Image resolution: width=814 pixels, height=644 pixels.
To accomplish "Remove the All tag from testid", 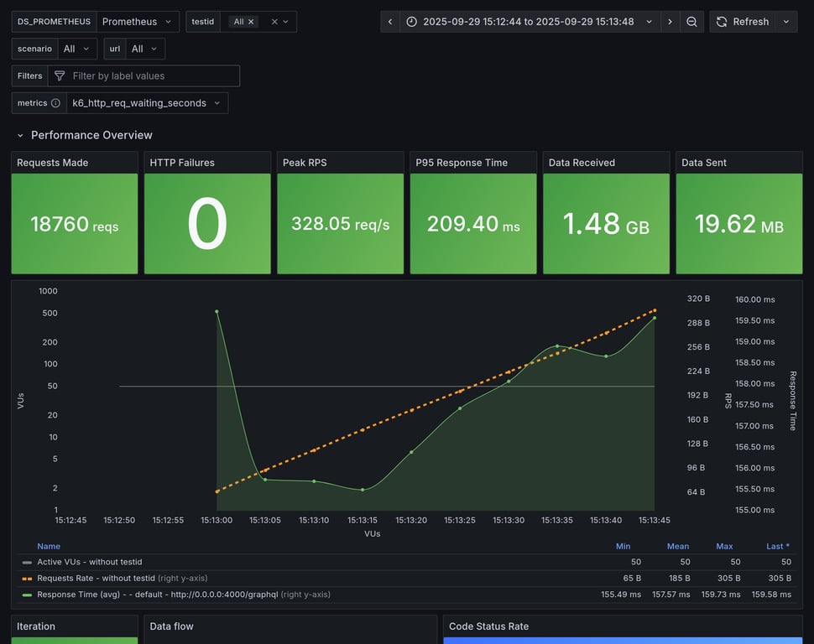I will [251, 22].
